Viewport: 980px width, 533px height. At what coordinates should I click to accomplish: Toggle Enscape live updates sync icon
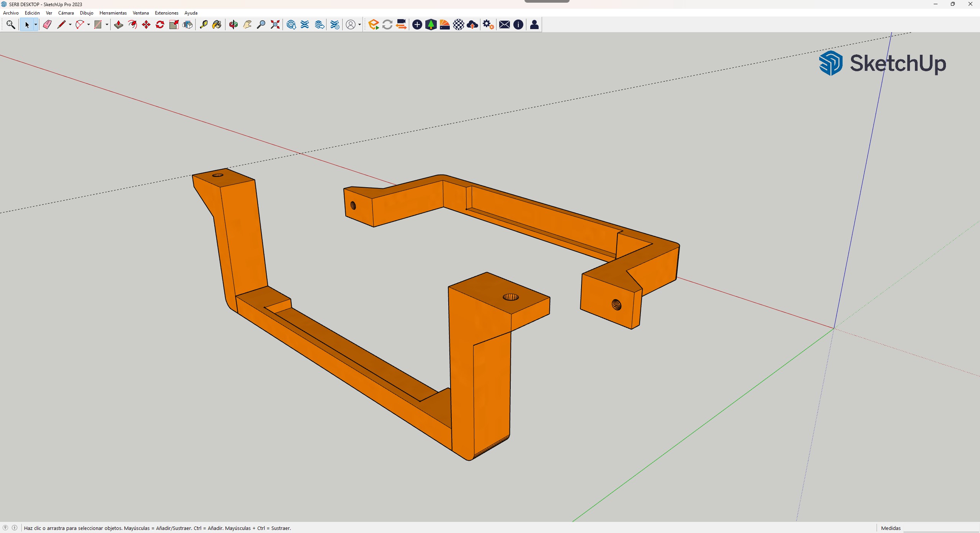[x=387, y=25]
